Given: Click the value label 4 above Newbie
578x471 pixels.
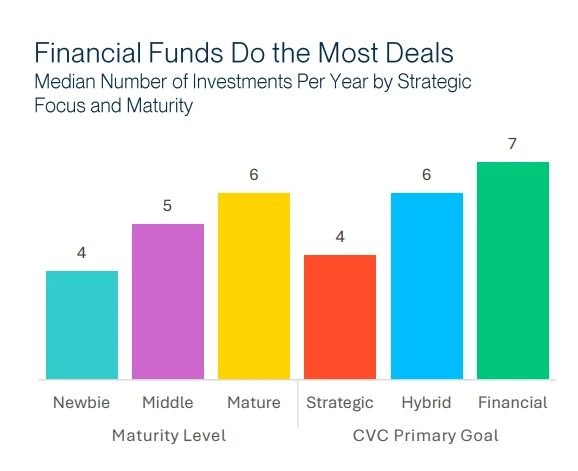Looking at the screenshot, I should 81,253.
